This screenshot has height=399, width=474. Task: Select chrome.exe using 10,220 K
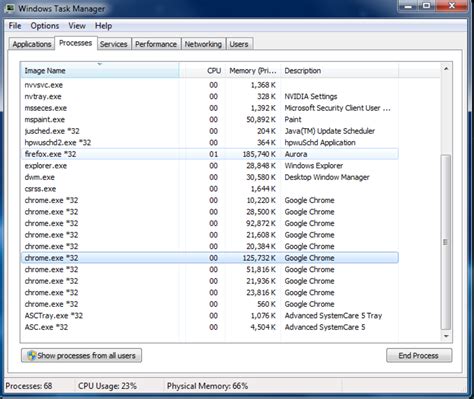(210, 200)
